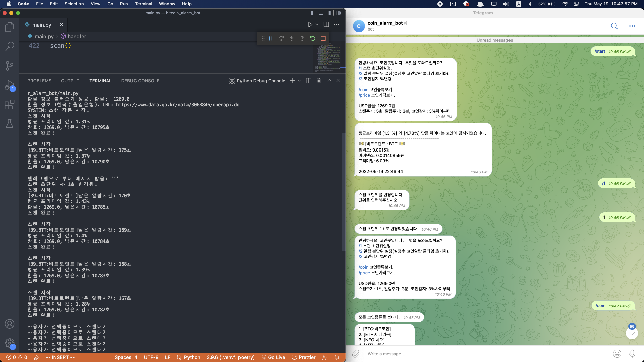Close the terminal panel
This screenshot has height=362, width=644.
pos(338,81)
